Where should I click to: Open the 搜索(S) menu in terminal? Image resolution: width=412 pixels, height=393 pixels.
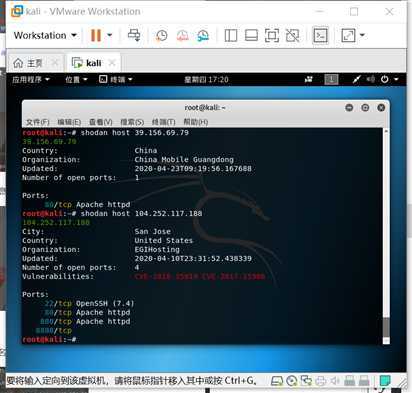pyautogui.click(x=132, y=122)
